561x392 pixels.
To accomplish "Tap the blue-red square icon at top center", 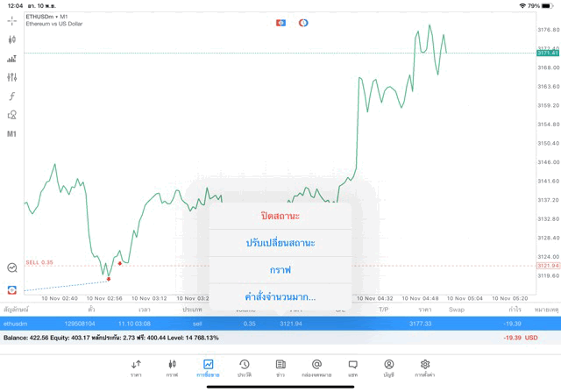I will pyautogui.click(x=280, y=22).
